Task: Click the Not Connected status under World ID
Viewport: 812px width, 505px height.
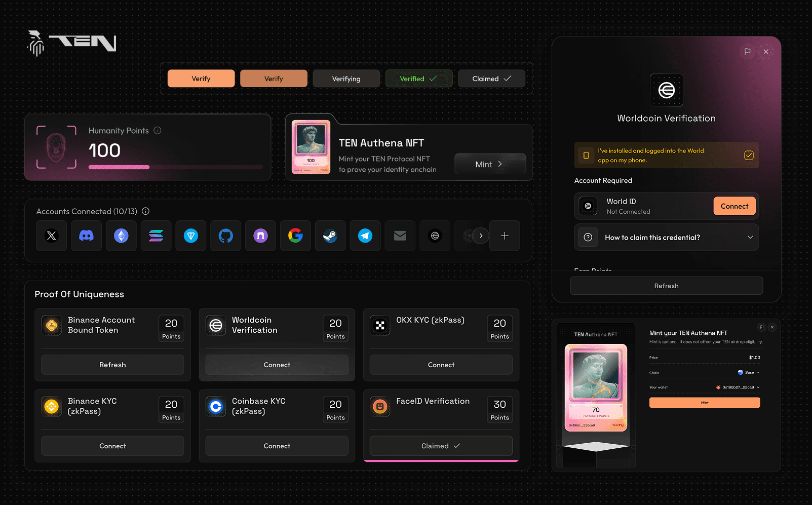Action: 628,212
